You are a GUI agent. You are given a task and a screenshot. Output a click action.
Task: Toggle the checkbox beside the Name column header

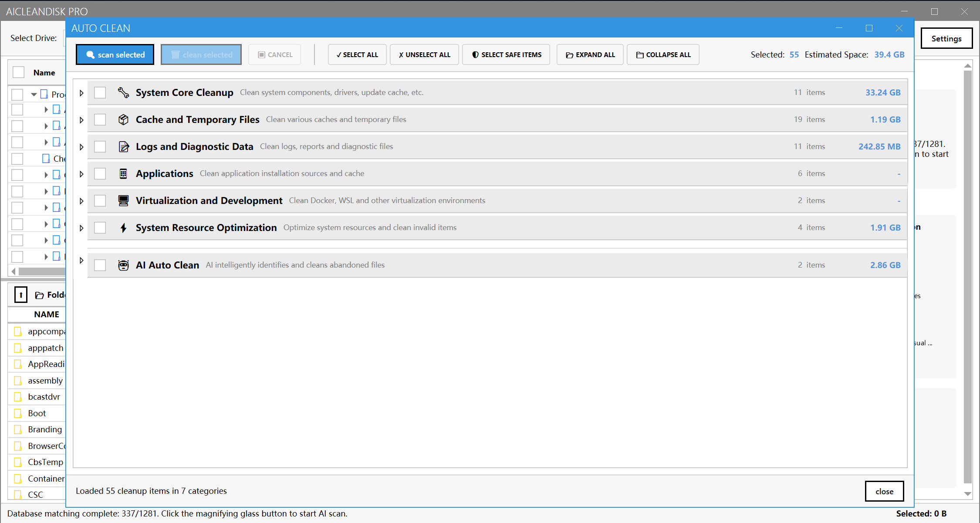click(18, 72)
